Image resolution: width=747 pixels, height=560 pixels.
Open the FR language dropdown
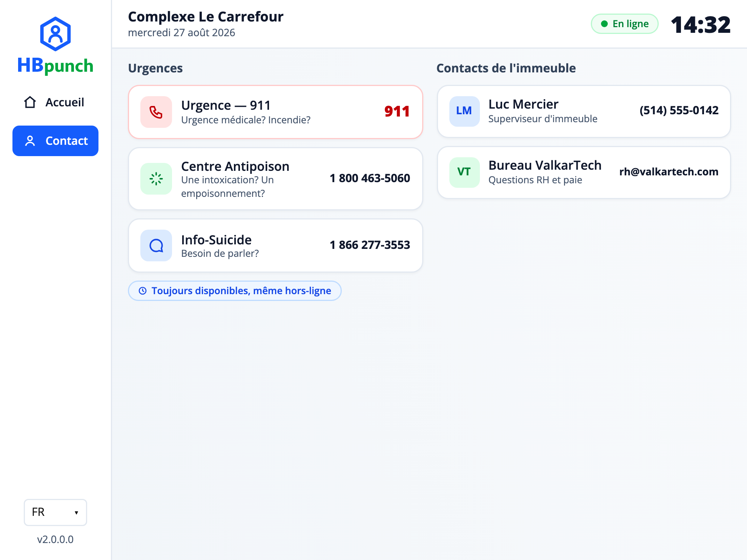(x=55, y=512)
